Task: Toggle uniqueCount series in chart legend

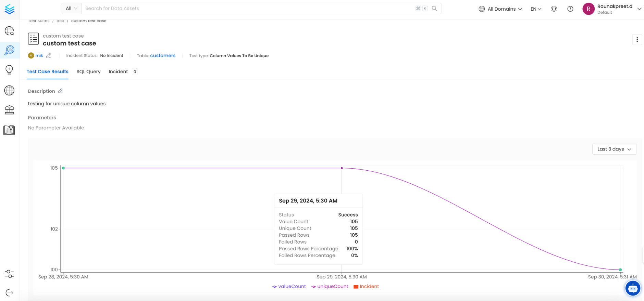Action: click(330, 286)
